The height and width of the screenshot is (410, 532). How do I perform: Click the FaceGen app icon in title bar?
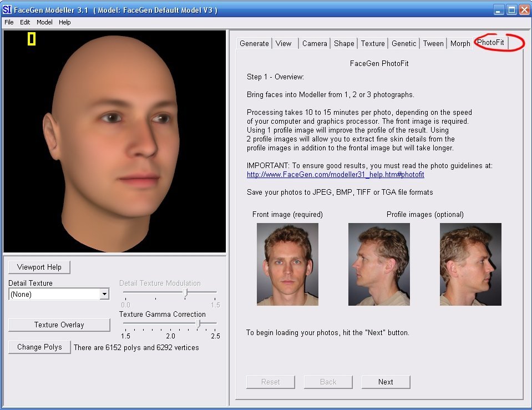7,10
